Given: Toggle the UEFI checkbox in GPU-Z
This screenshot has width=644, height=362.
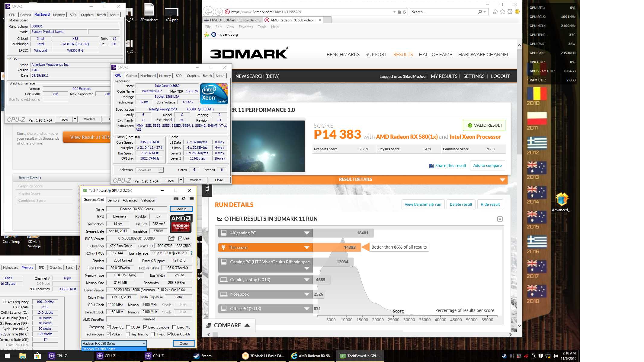Looking at the screenshot, I should coord(180,239).
